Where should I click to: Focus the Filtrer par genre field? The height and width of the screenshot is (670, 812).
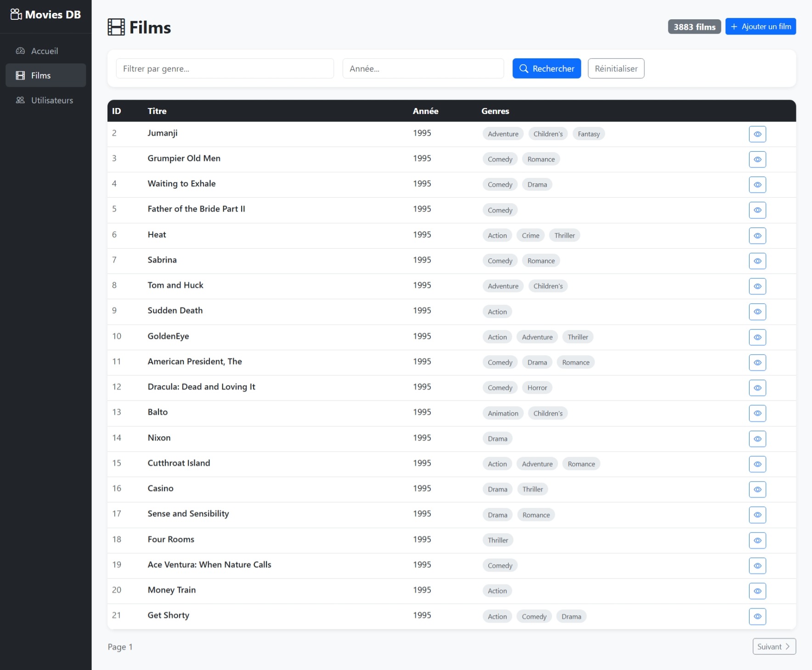click(x=225, y=68)
